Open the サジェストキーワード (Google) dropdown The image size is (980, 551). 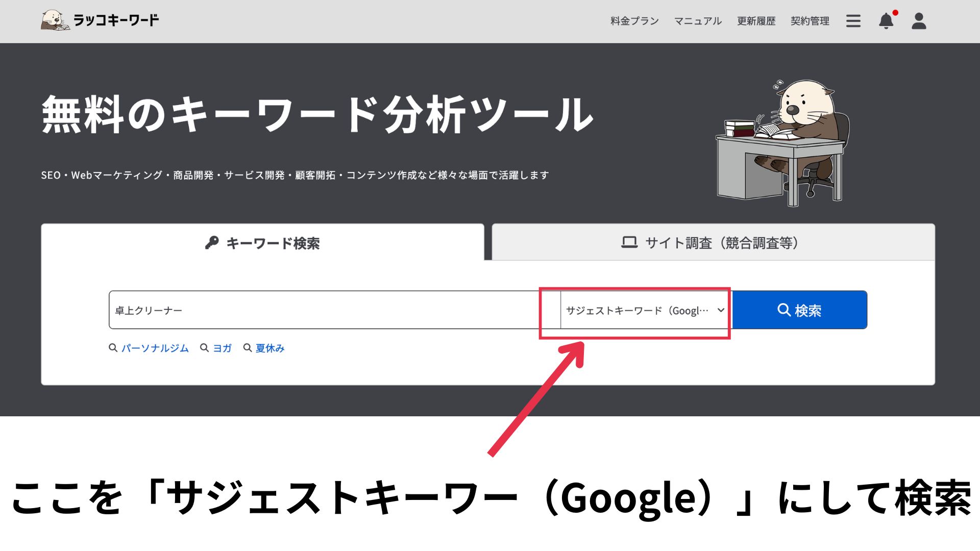646,310
